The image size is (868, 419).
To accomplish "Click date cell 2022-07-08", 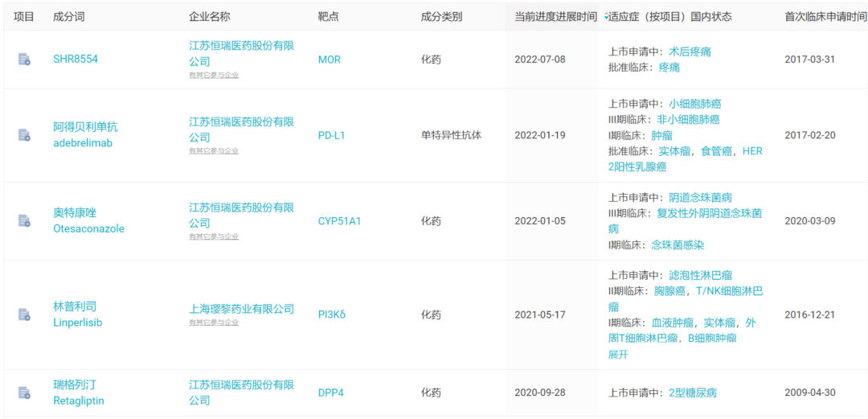I will click(x=540, y=60).
